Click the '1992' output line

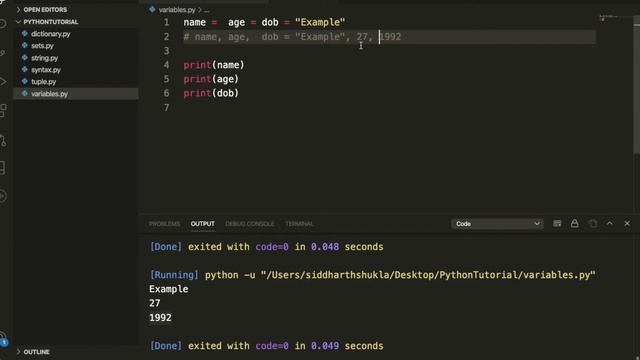tap(160, 318)
